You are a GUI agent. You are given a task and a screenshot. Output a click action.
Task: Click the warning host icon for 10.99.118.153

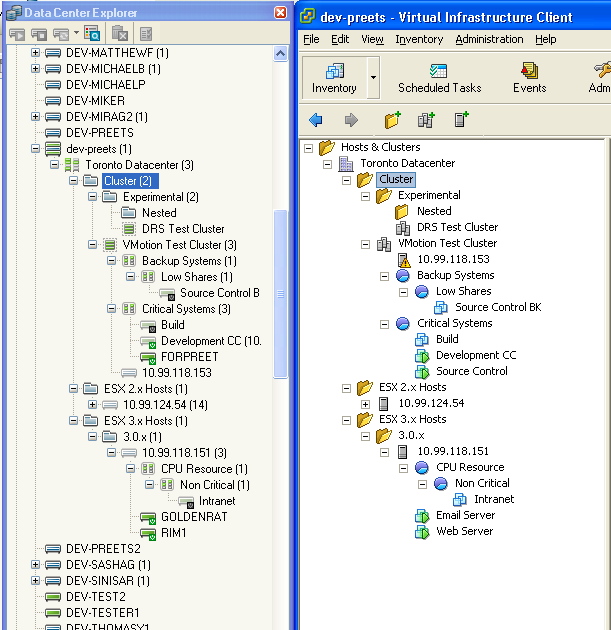tap(403, 260)
